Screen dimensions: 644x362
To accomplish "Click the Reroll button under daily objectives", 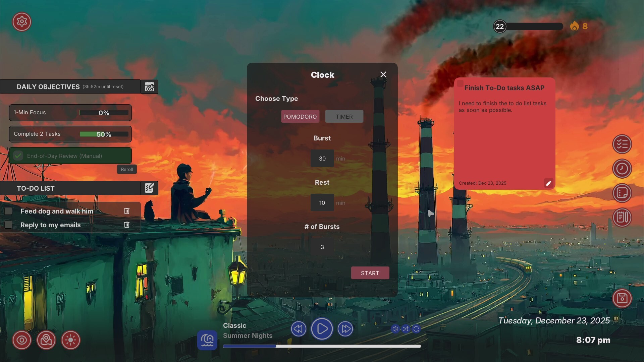I will tap(127, 169).
